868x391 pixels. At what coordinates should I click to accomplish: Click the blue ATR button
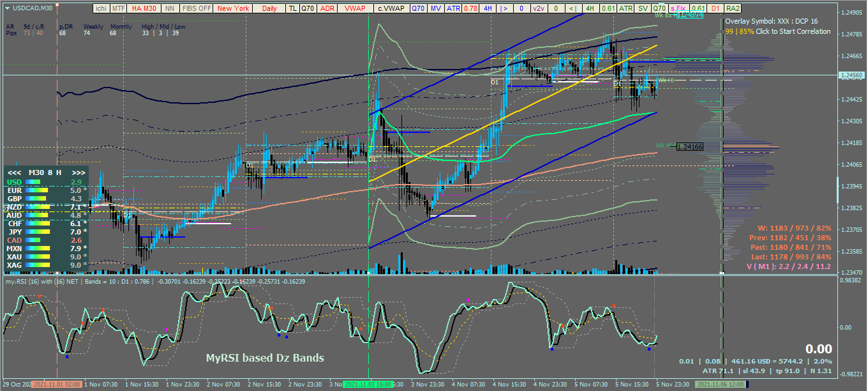click(x=453, y=9)
